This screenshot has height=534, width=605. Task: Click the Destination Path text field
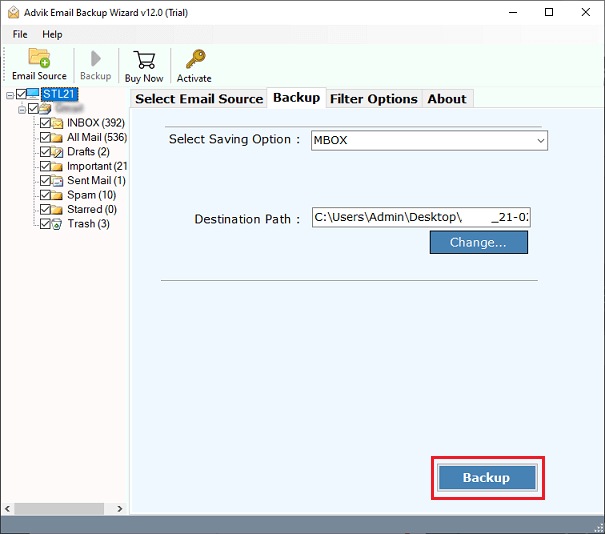pos(420,218)
